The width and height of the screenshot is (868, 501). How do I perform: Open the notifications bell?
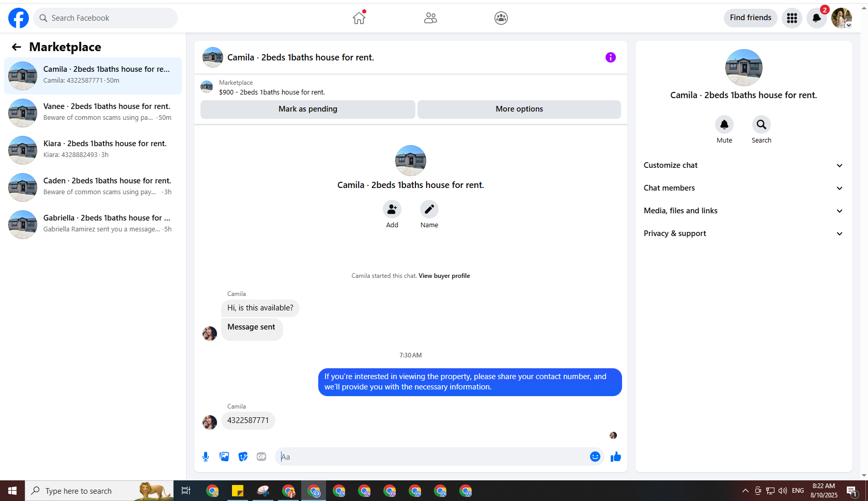817,18
